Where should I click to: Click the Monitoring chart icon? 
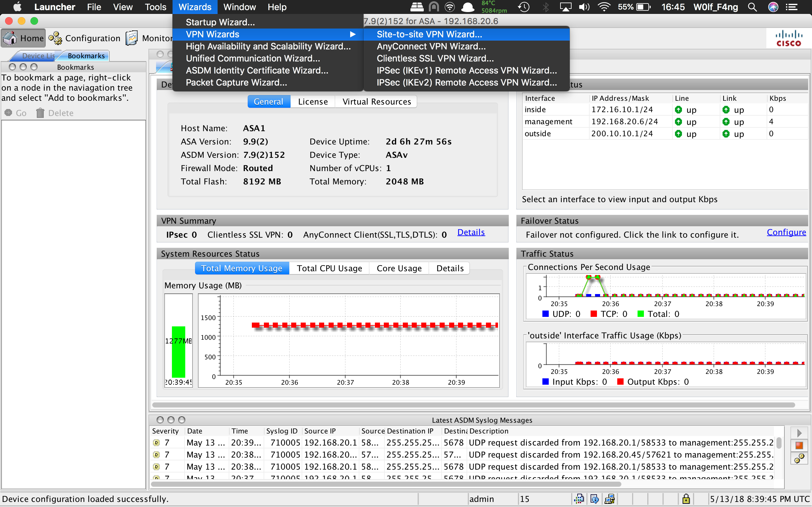132,38
